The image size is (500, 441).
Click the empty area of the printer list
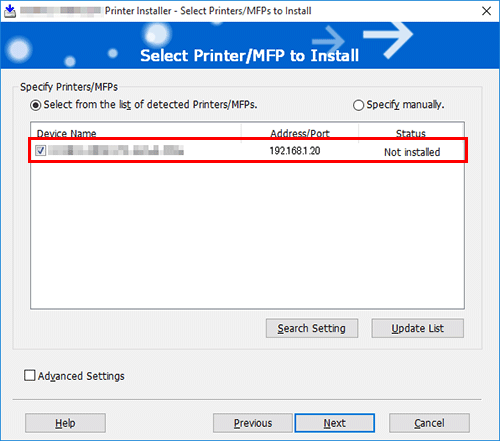tap(247, 235)
